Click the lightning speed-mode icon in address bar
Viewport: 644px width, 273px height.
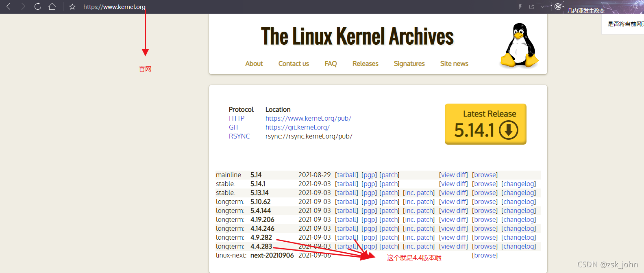[520, 6]
